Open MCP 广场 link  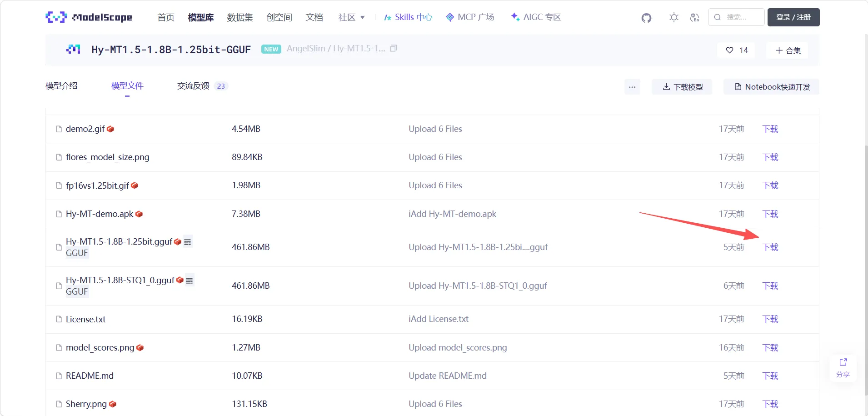(x=470, y=17)
